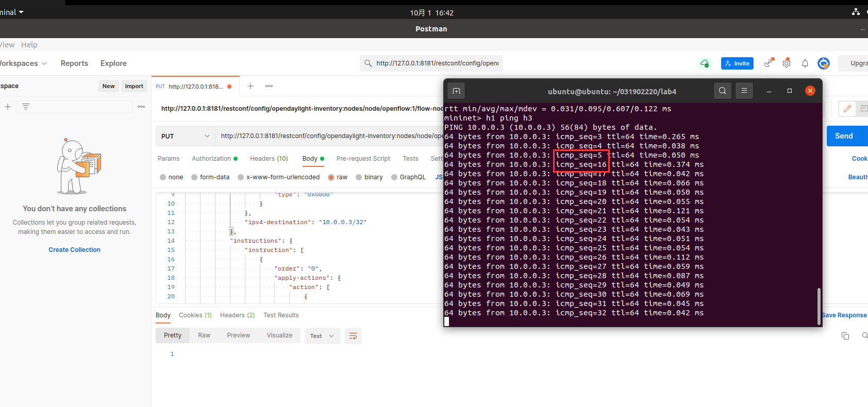Viewport: 868px width, 407px height.
Task: Open the Headers (2) response tab
Action: (238, 315)
